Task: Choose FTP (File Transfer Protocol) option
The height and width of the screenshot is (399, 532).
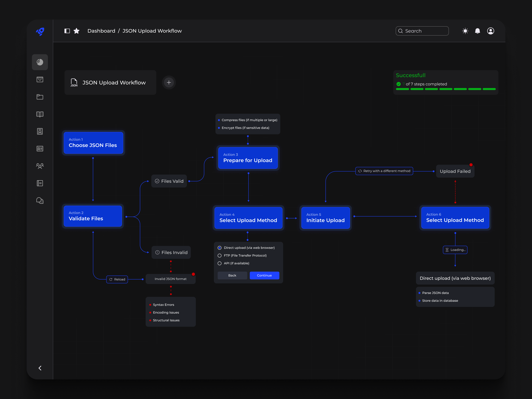Action: tap(219, 255)
